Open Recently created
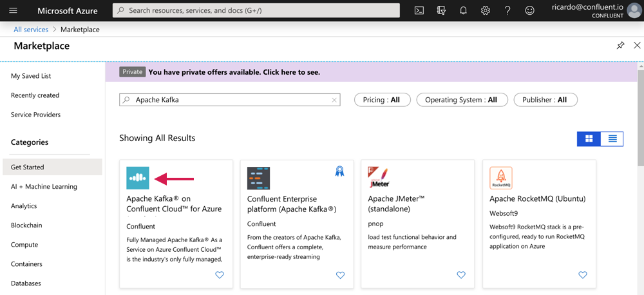This screenshot has width=644, height=295. (x=35, y=95)
